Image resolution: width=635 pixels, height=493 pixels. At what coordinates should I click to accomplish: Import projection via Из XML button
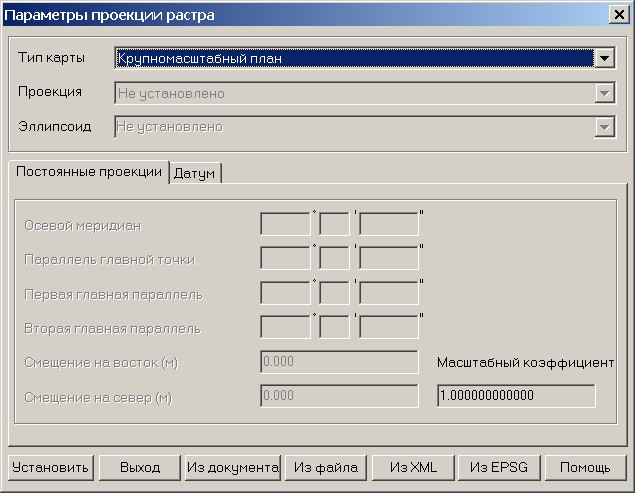(414, 467)
